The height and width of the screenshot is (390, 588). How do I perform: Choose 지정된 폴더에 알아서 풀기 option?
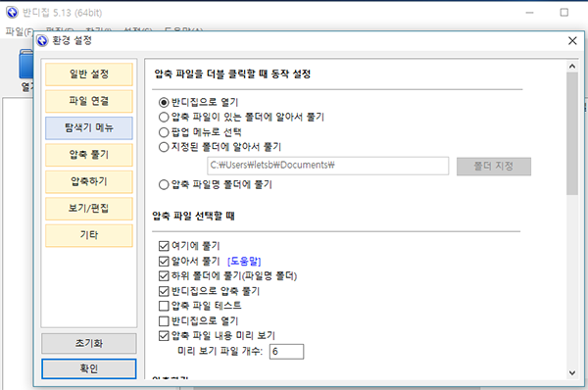pyautogui.click(x=164, y=147)
